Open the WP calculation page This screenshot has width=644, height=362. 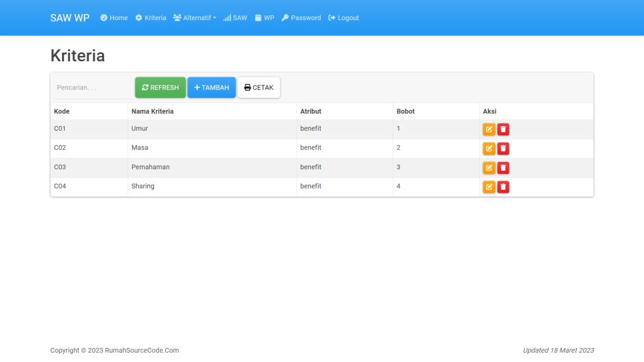(265, 18)
